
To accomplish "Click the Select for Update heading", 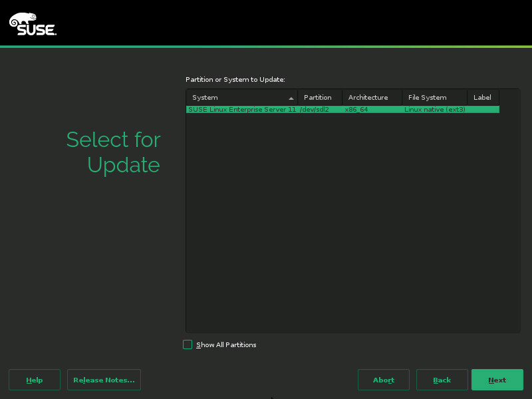I will (113, 152).
